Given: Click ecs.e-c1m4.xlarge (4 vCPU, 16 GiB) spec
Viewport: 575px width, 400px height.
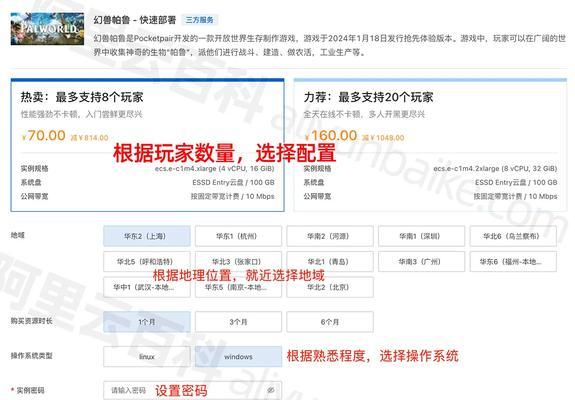Looking at the screenshot, I should [x=214, y=169].
